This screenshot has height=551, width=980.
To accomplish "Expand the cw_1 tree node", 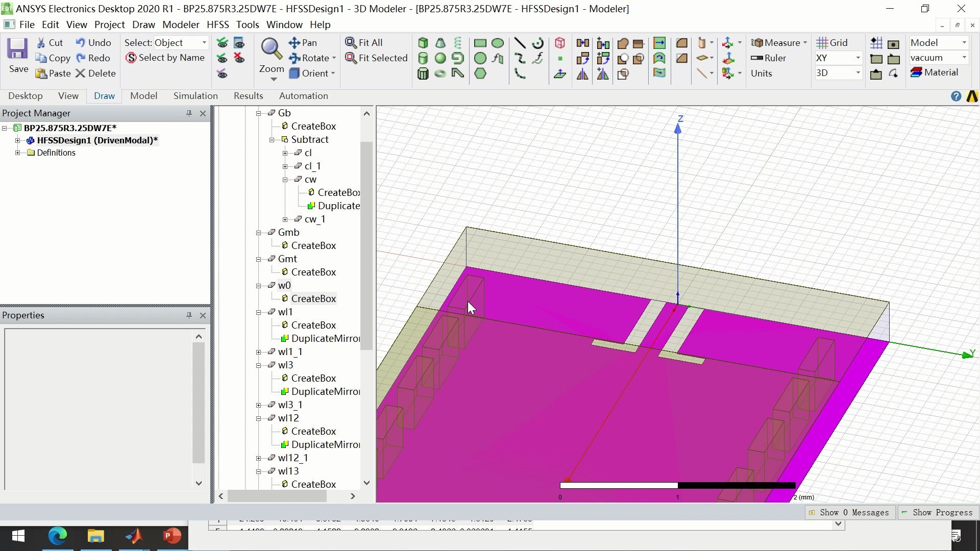I will [285, 219].
